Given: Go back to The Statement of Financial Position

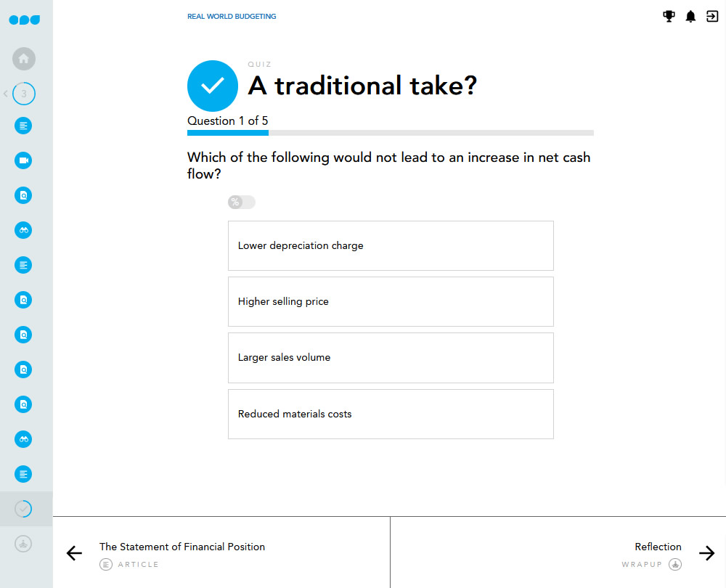Looking at the screenshot, I should (181, 553).
